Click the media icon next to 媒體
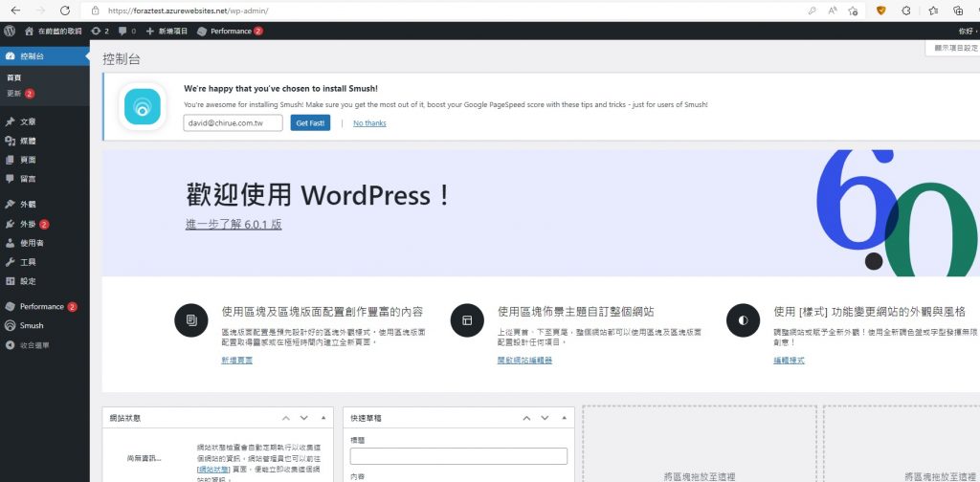 tap(10, 142)
